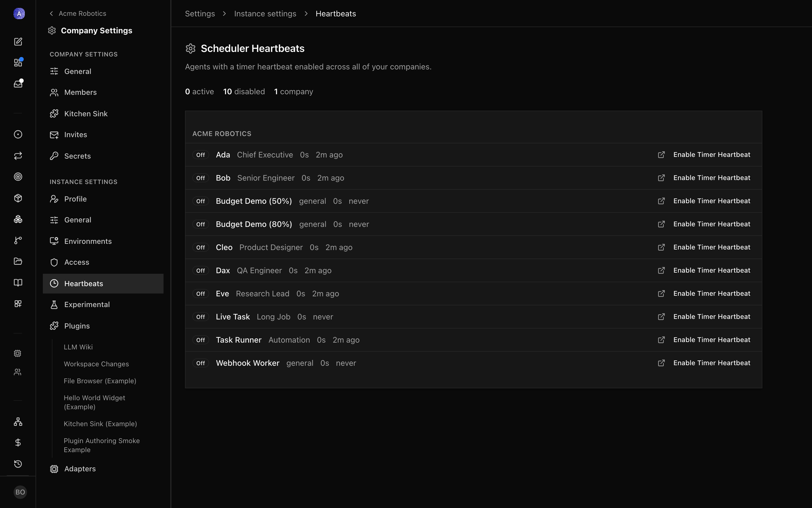Open the inbox icon in left rail

pyautogui.click(x=18, y=84)
